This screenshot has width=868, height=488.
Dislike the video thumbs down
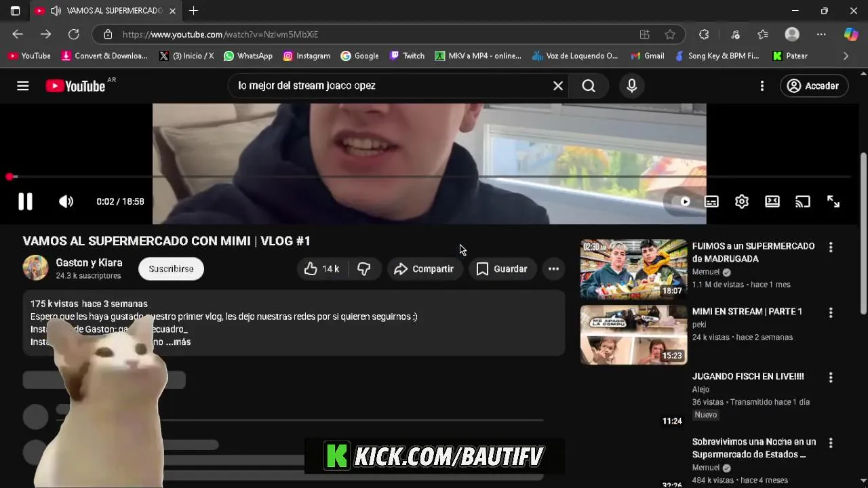[x=364, y=269]
